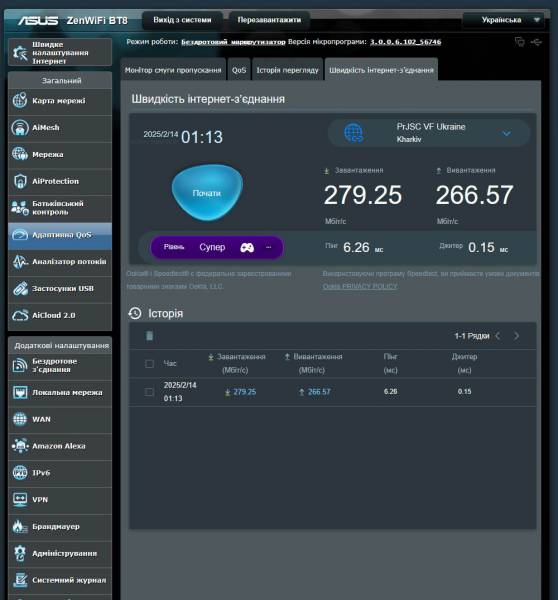
Task: Start speed test with Почати button
Action: coord(207,193)
